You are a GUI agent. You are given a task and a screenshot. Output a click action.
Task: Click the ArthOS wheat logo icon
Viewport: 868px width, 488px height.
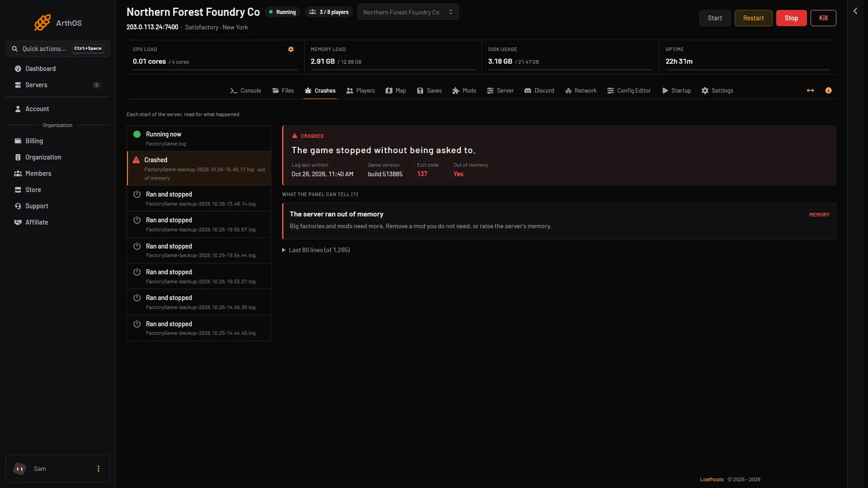point(42,23)
